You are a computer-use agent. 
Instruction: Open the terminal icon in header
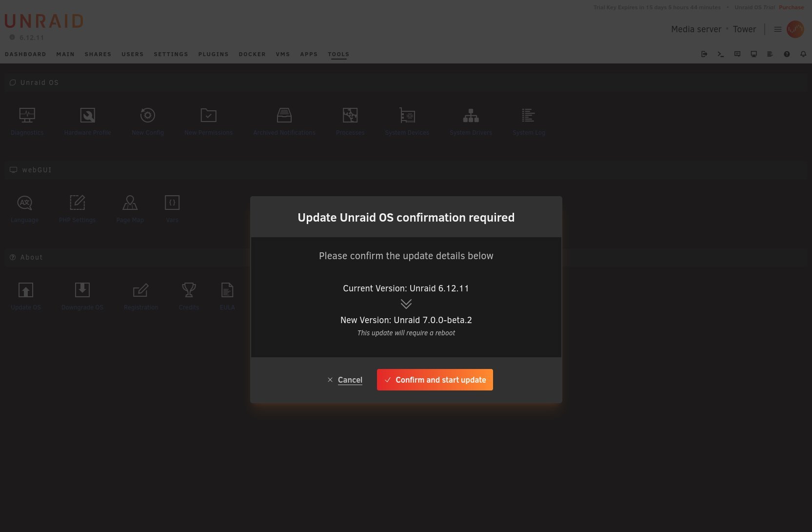click(x=721, y=54)
